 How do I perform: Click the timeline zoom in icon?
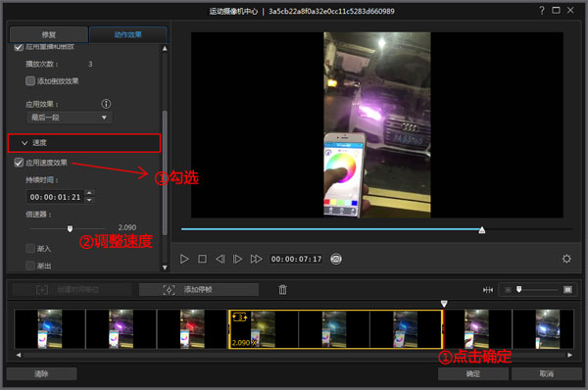(x=567, y=290)
